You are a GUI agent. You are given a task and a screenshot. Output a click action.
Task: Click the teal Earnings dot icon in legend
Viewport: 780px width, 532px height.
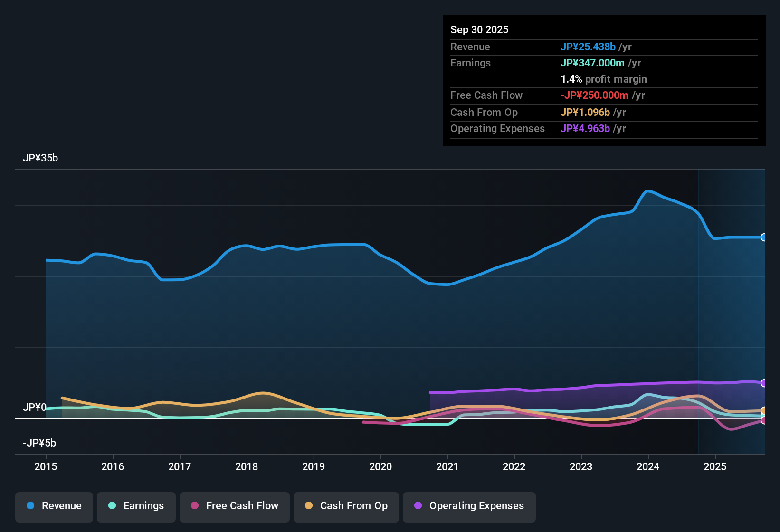tap(112, 506)
